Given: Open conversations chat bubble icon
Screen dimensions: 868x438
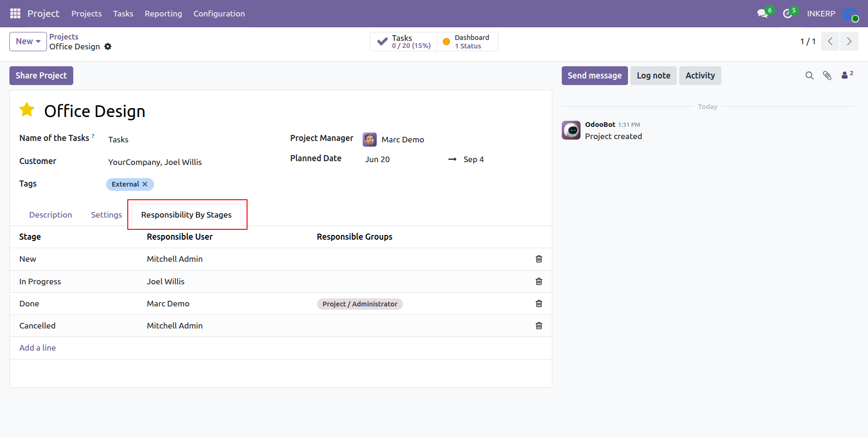Looking at the screenshot, I should 763,14.
